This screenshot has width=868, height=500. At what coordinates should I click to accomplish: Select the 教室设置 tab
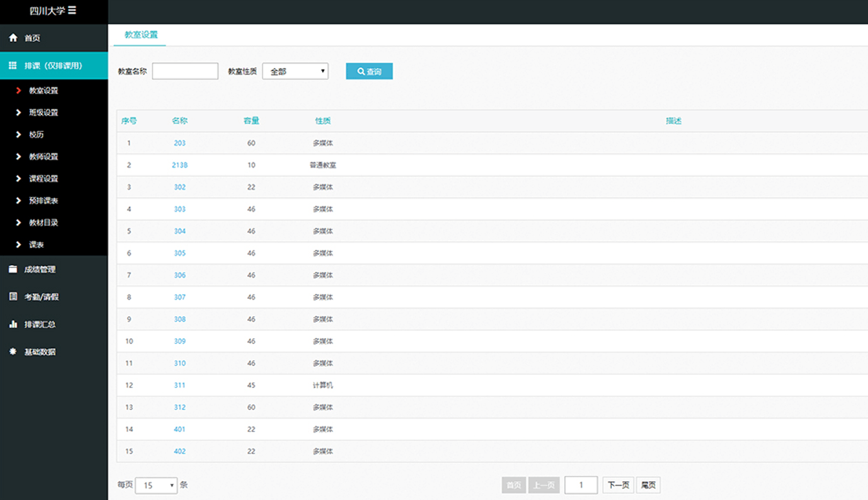pos(141,35)
